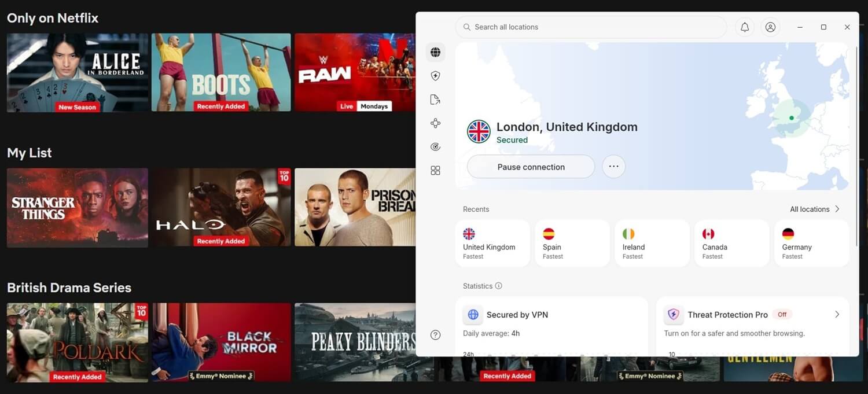Maximize the VPN window
The height and width of the screenshot is (394, 868).
click(823, 27)
